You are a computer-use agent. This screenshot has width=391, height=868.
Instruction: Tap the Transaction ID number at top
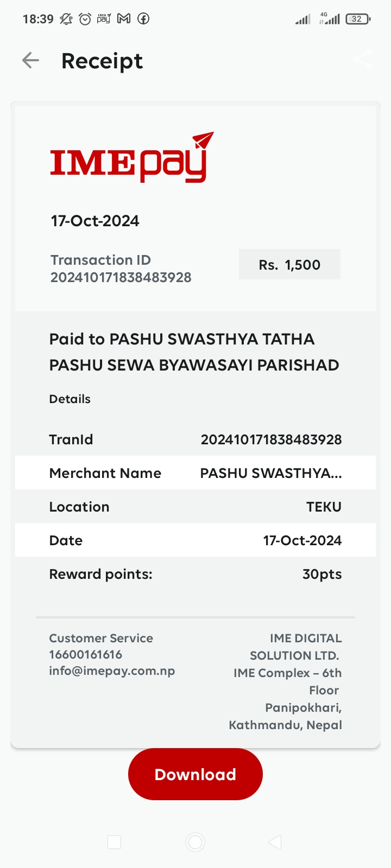(121, 277)
